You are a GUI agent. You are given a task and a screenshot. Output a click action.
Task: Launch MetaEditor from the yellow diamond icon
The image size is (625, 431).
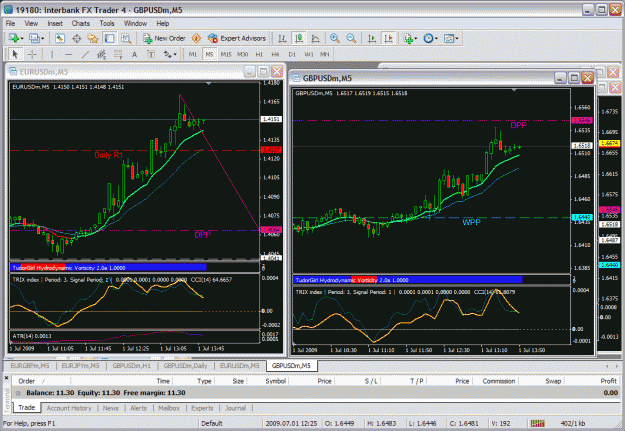point(196,38)
